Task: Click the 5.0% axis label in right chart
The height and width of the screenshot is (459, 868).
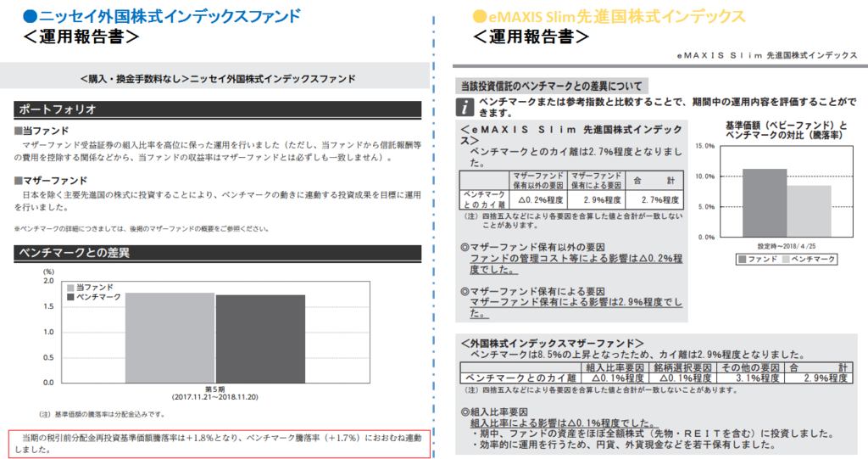Action: [704, 207]
